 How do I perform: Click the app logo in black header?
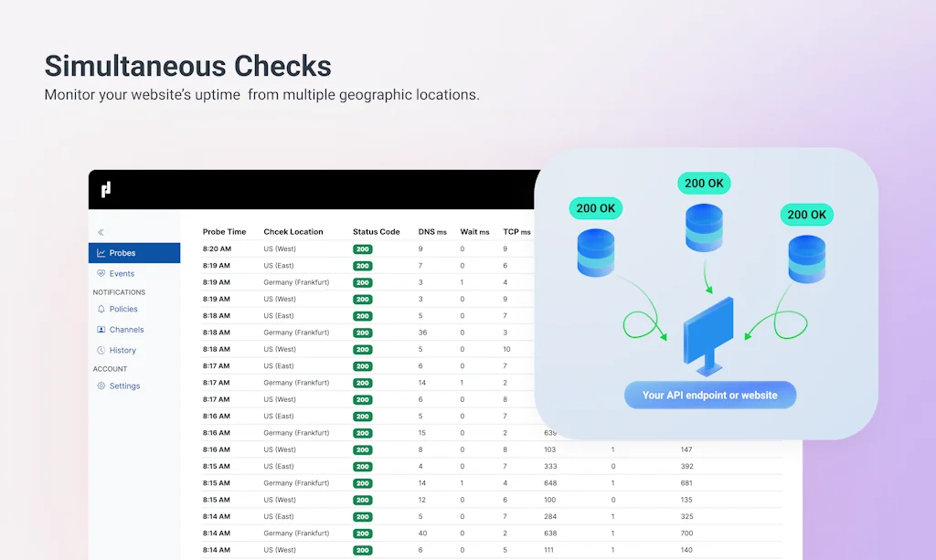click(106, 189)
